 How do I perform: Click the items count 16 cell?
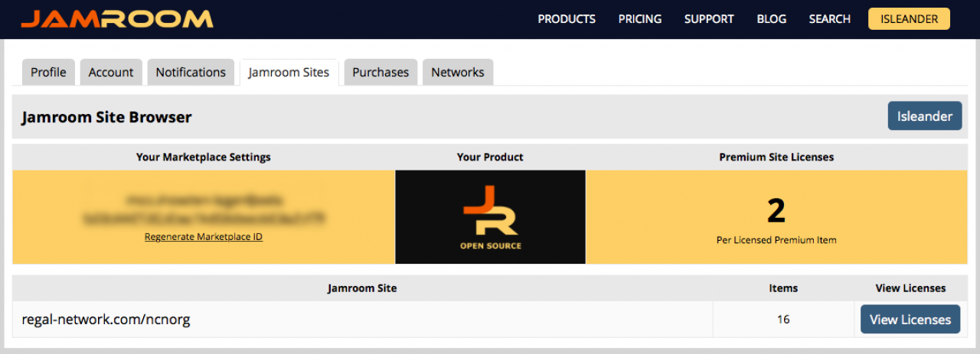coord(783,320)
